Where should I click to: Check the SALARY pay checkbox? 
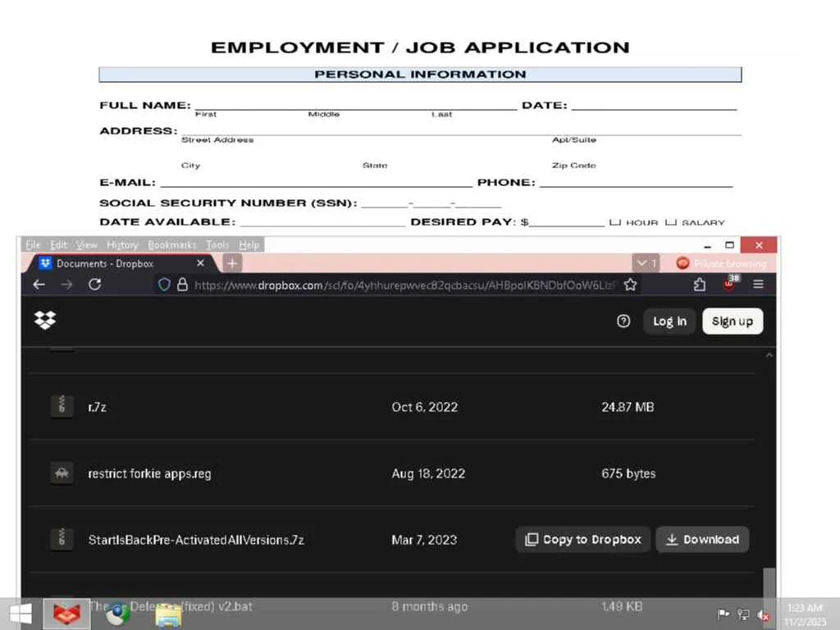(671, 221)
